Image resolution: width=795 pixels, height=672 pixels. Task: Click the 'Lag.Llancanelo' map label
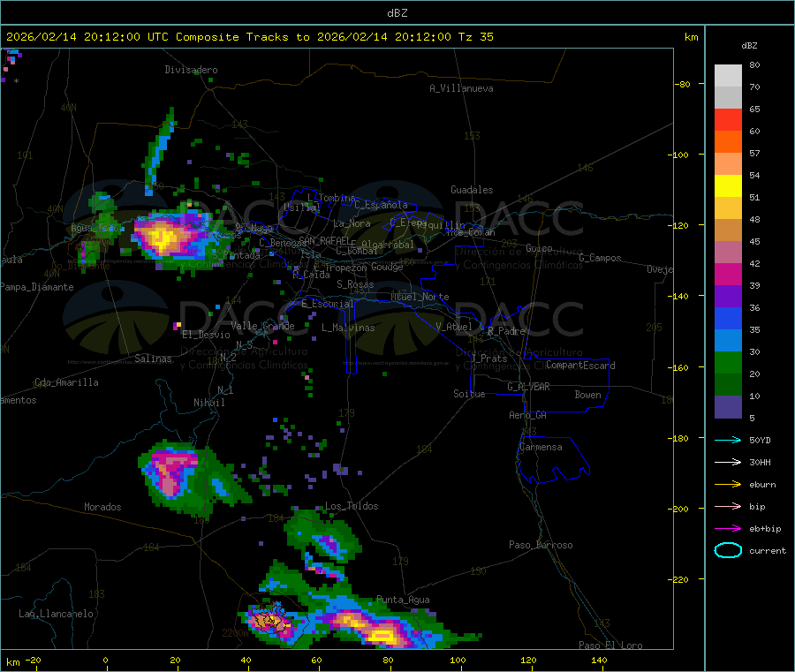56,614
